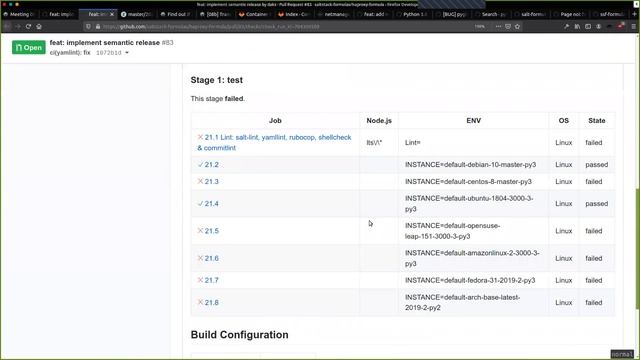Open the tracking protection shield icon

(88, 27)
